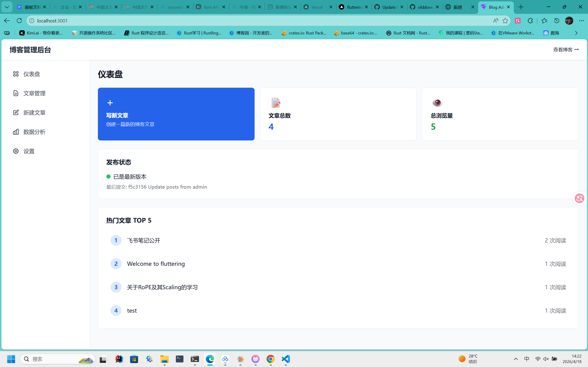This screenshot has height=367, width=588.
Task: Click the plus icon on 写新文章 card
Action: [110, 103]
